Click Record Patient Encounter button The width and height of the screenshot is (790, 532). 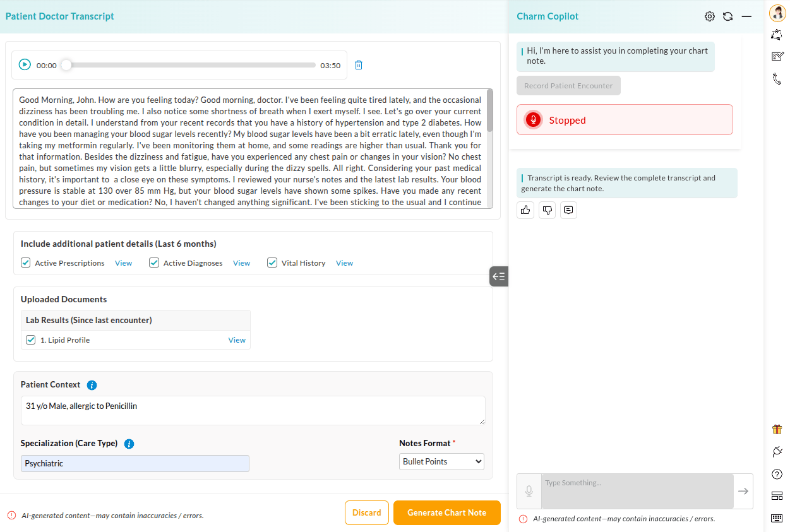coord(568,86)
